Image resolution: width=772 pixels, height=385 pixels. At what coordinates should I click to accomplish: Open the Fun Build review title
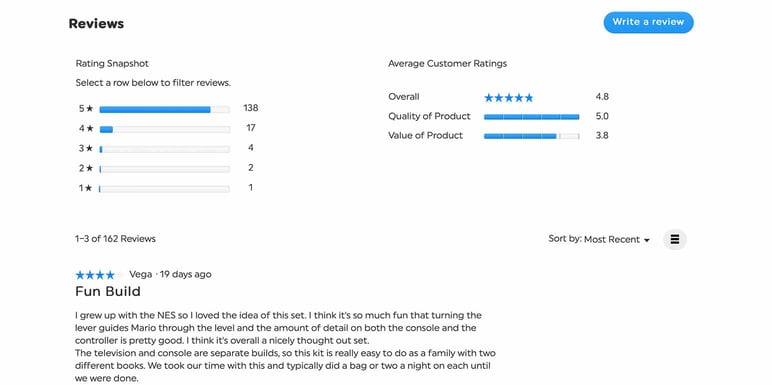tap(108, 291)
